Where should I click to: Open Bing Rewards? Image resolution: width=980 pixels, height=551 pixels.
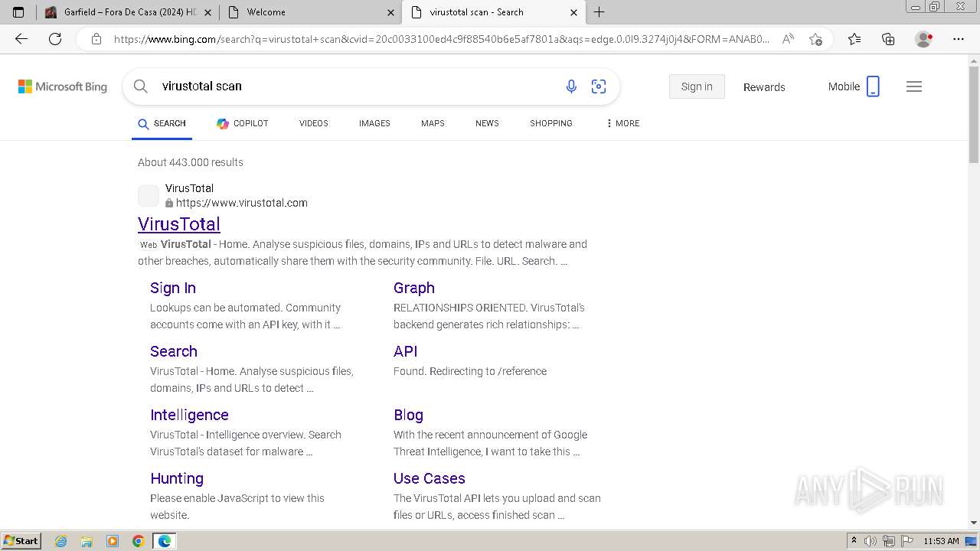[x=764, y=87]
